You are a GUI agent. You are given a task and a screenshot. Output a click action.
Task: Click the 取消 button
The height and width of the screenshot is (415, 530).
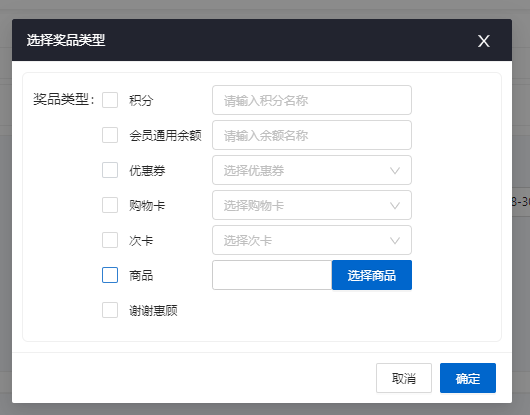click(x=404, y=378)
